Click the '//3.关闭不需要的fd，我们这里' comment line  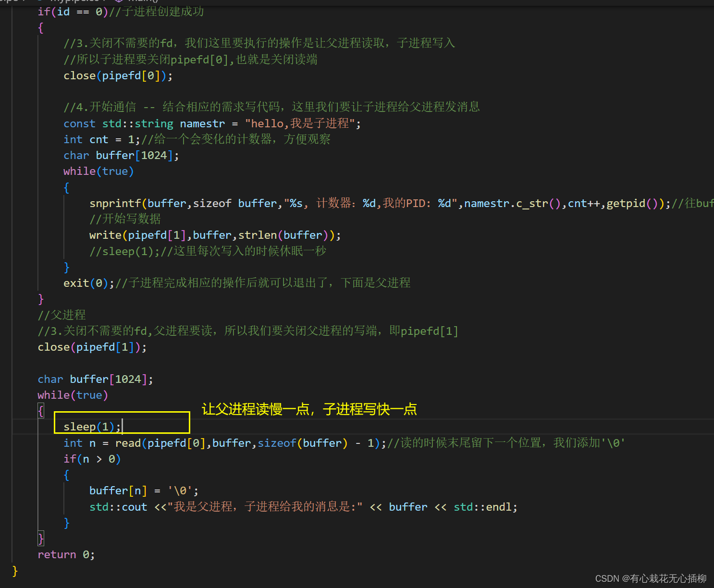point(259,43)
